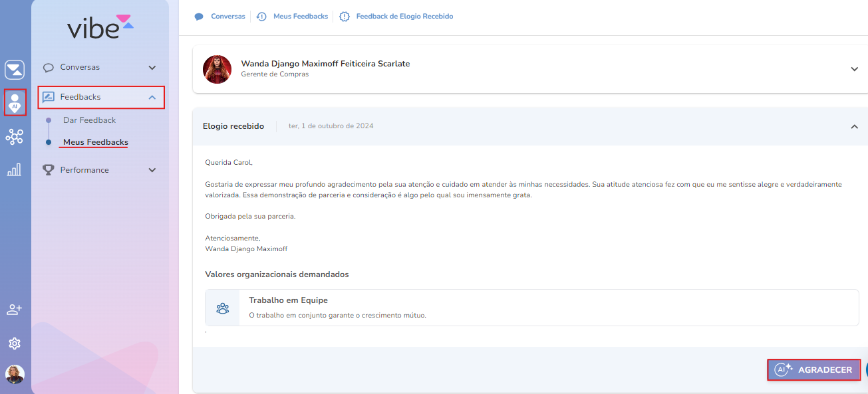Select Meus Feedbacks submenu item
This screenshot has height=394, width=868.
point(96,142)
